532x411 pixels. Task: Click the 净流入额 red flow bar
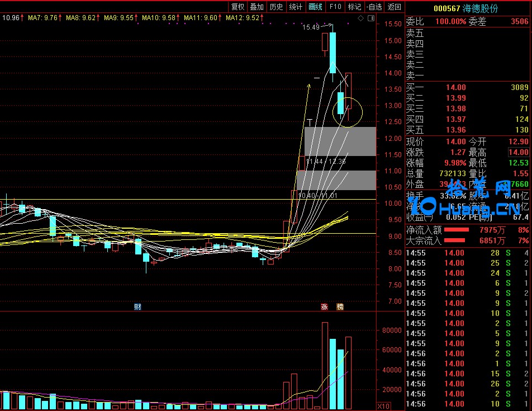click(457, 230)
